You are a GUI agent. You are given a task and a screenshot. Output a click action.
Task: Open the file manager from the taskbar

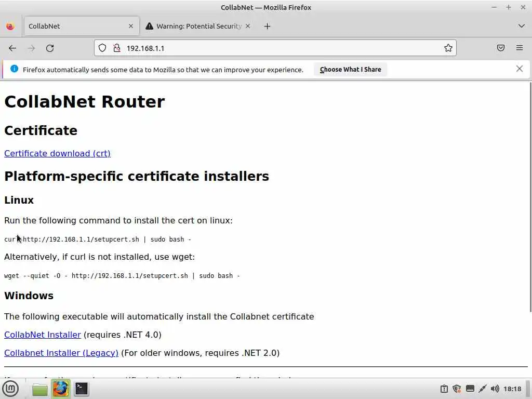tap(39, 389)
